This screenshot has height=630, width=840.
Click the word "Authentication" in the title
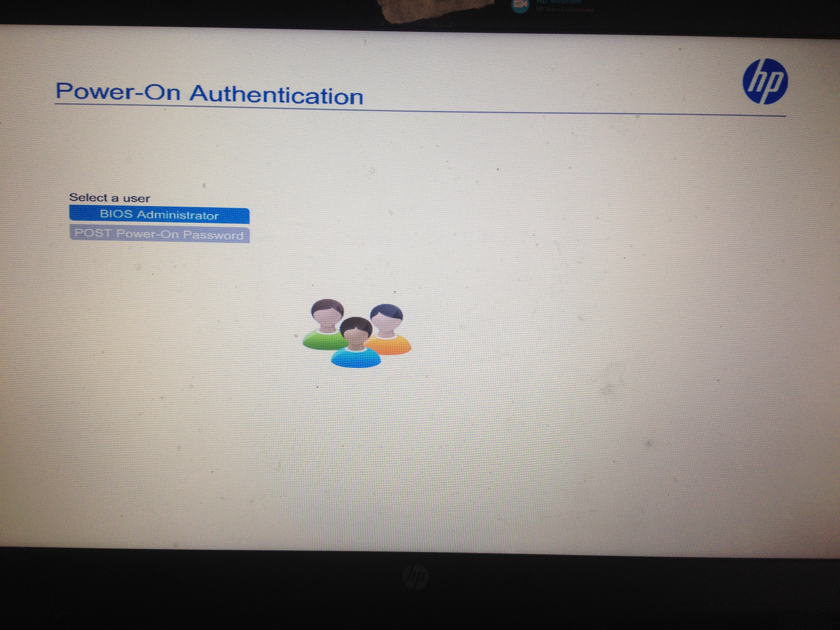[276, 94]
